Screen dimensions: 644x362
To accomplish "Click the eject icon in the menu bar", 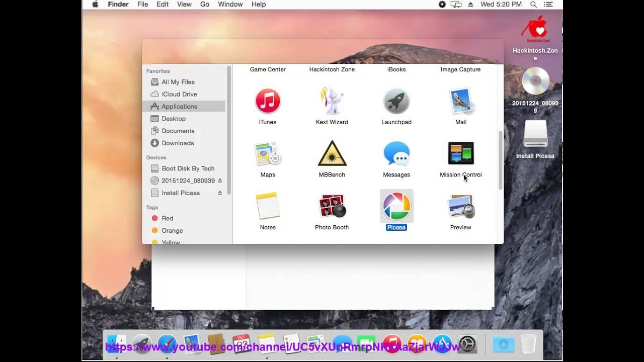I will pos(471,4).
